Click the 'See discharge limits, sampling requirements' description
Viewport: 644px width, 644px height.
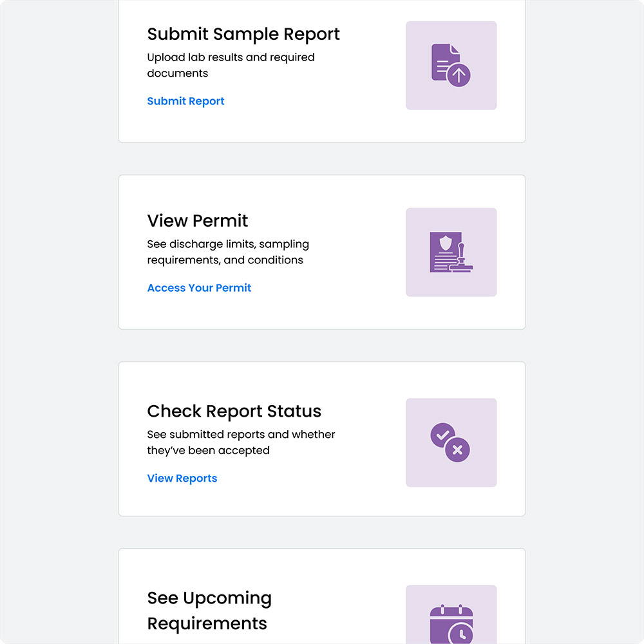pos(228,252)
